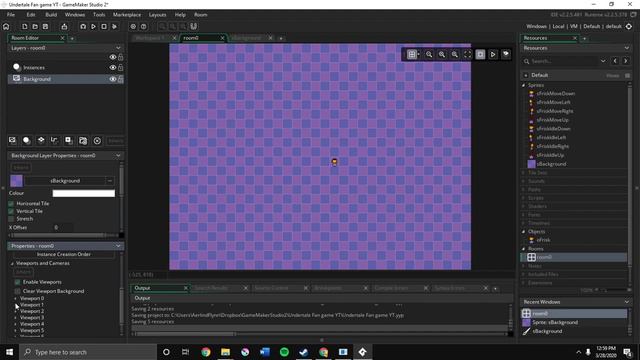
Task: Open the Build menu
Action: click(x=51, y=15)
